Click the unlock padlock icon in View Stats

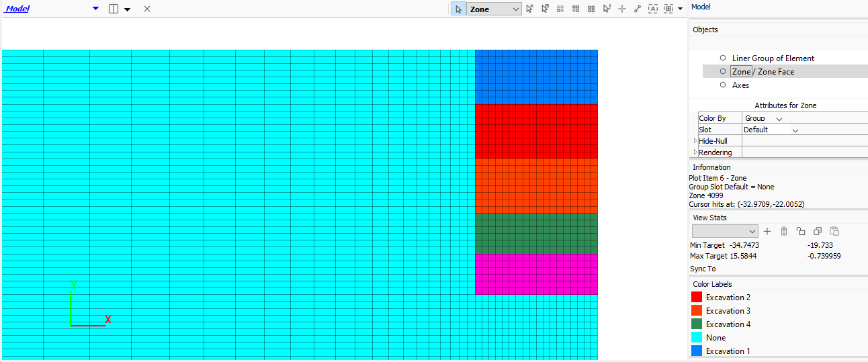(x=801, y=231)
